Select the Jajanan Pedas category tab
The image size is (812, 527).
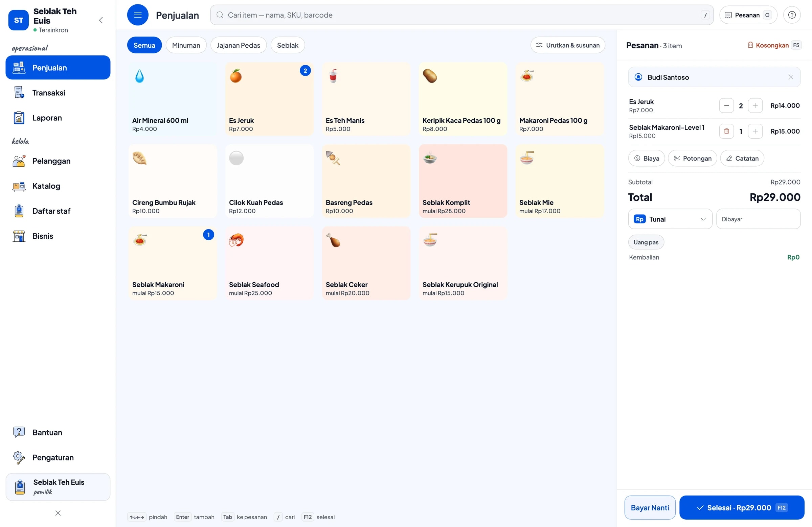pyautogui.click(x=239, y=45)
